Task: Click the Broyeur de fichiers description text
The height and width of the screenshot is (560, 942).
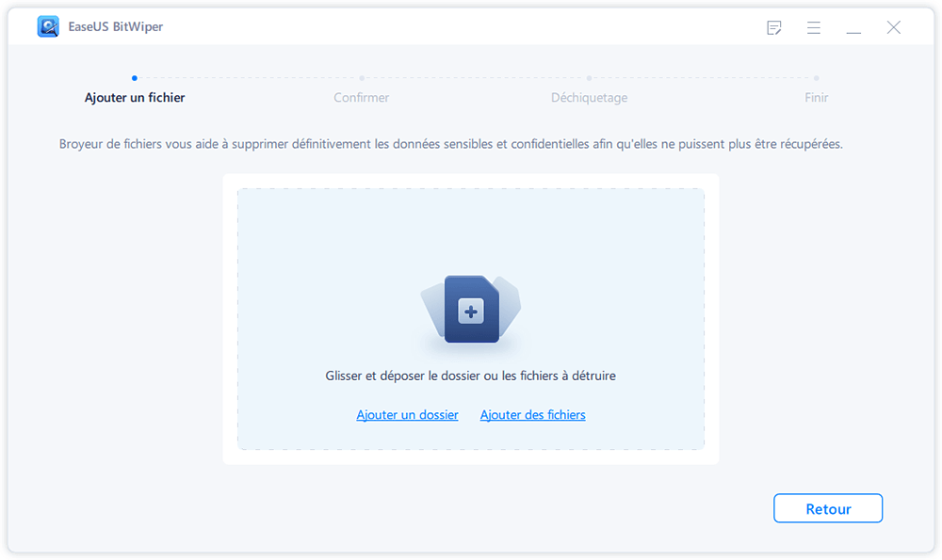Action: pyautogui.click(x=450, y=145)
